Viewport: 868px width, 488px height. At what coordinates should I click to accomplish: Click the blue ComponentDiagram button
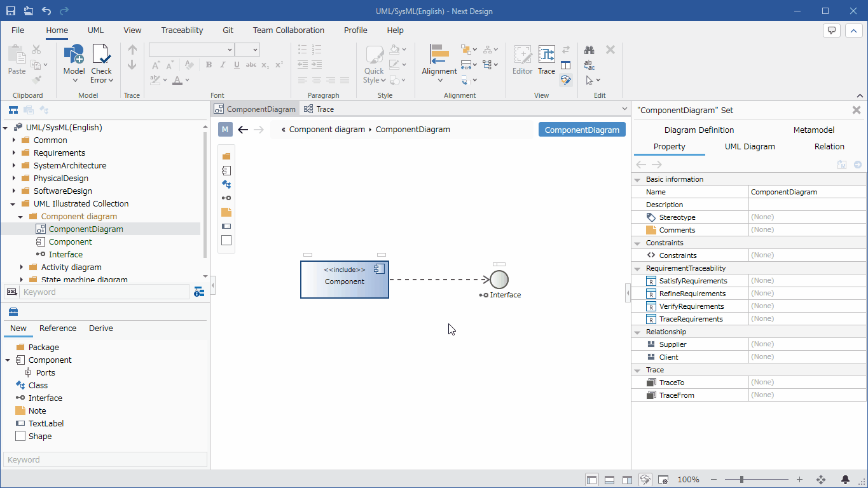[x=582, y=130]
